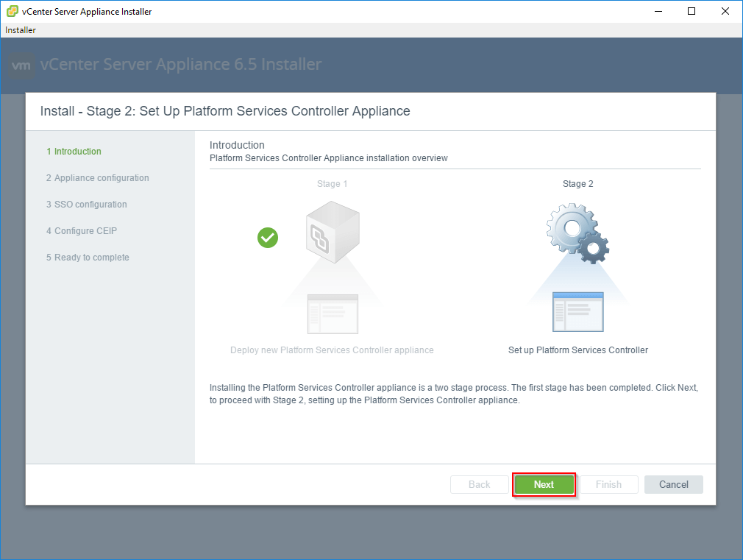
Task: Open the Installer menu
Action: pyautogui.click(x=20, y=29)
